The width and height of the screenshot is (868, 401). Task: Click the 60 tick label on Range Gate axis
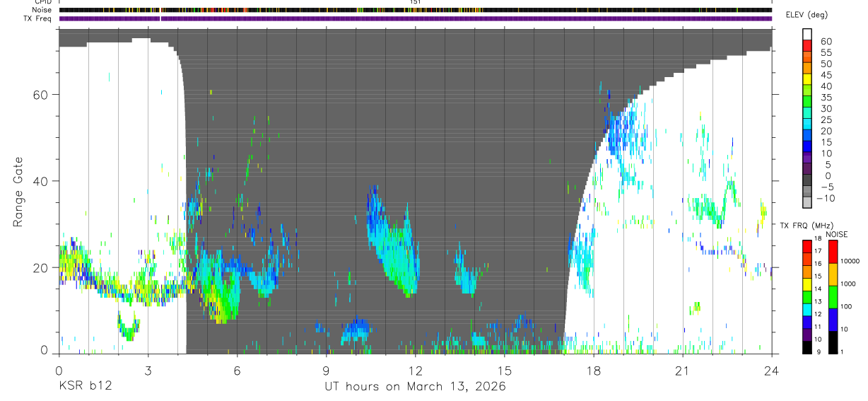[40, 94]
